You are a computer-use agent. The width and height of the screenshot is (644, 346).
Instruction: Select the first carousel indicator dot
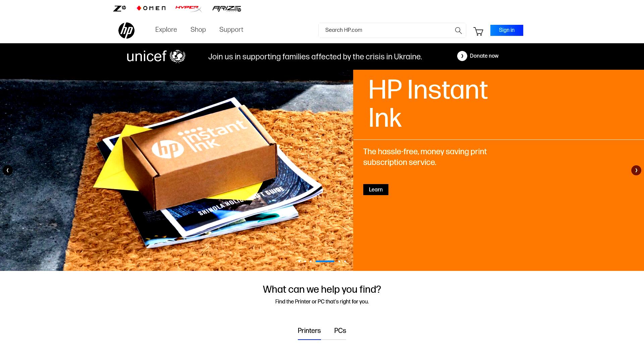point(299,261)
